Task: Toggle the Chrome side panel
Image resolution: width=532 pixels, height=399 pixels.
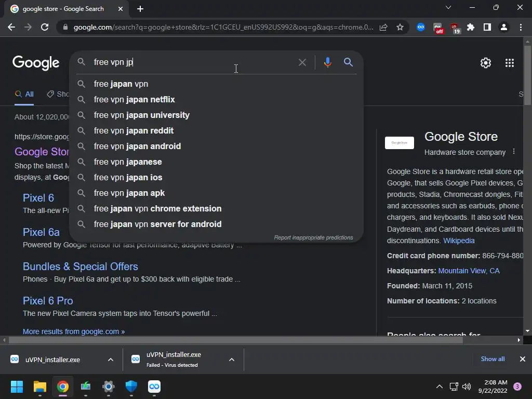Action: tap(487, 27)
